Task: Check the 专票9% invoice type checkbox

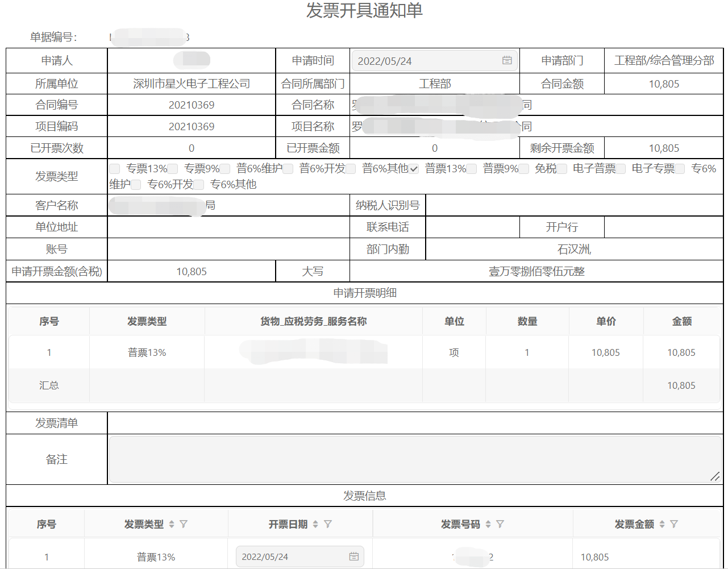Action: pyautogui.click(x=173, y=169)
